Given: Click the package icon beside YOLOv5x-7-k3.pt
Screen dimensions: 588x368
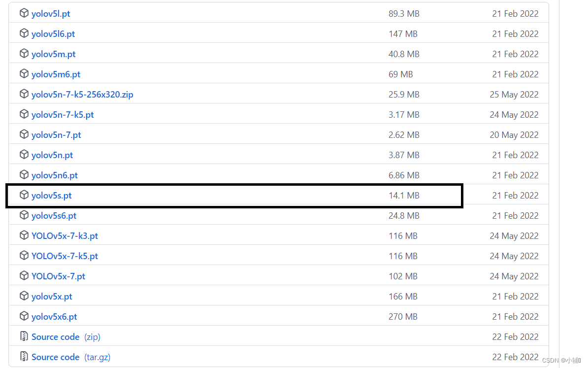Looking at the screenshot, I should pos(24,235).
